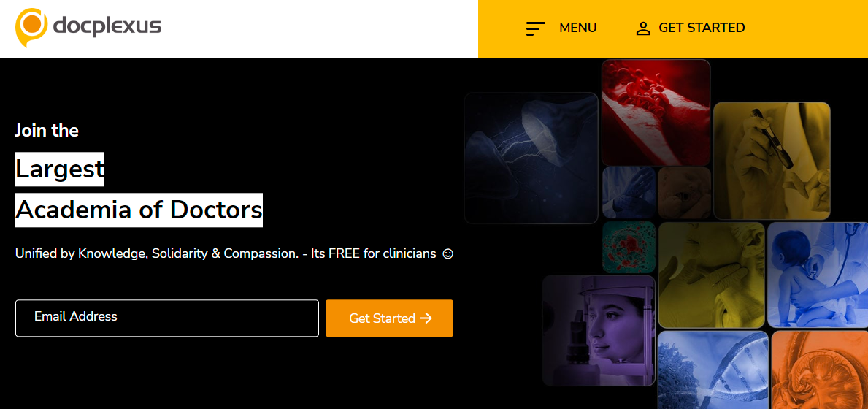
Task: Click the docplexus wordmark text
Action: [107, 26]
